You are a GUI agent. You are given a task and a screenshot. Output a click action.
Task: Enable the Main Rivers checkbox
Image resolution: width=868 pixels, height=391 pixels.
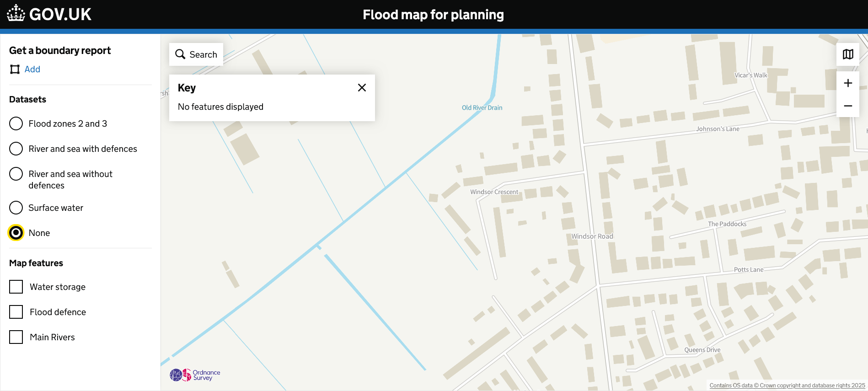point(16,337)
